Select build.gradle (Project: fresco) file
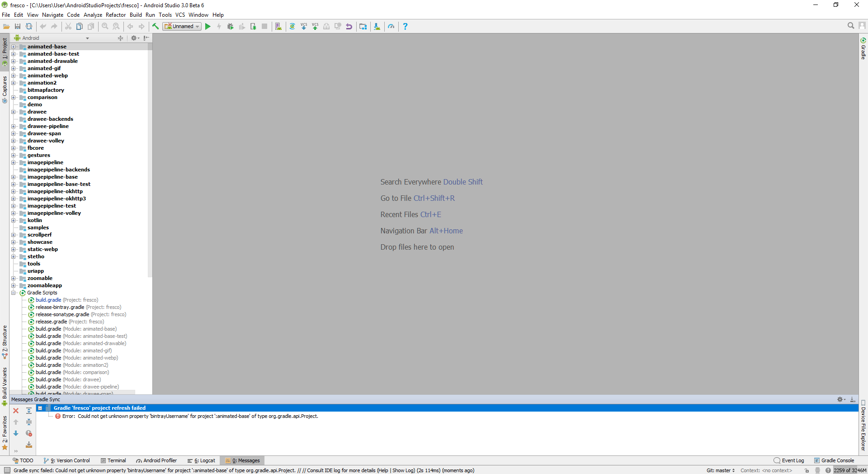The height and width of the screenshot is (474, 868). click(66, 300)
